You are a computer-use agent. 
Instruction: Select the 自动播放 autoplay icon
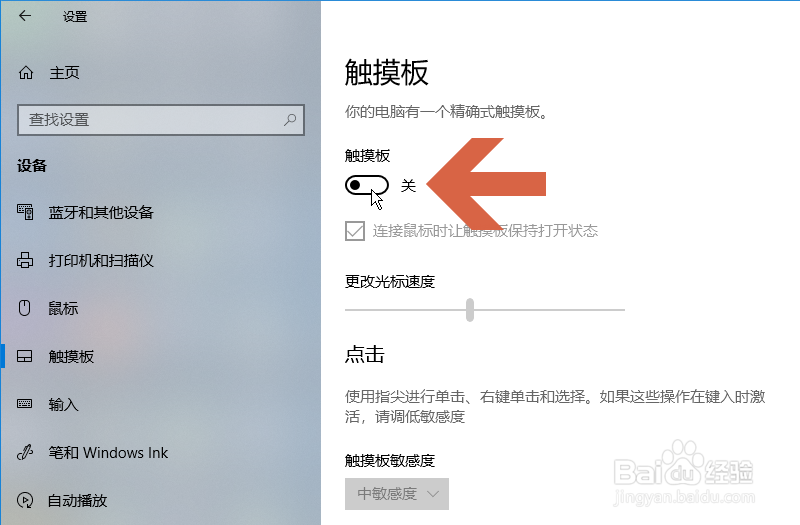[x=25, y=501]
